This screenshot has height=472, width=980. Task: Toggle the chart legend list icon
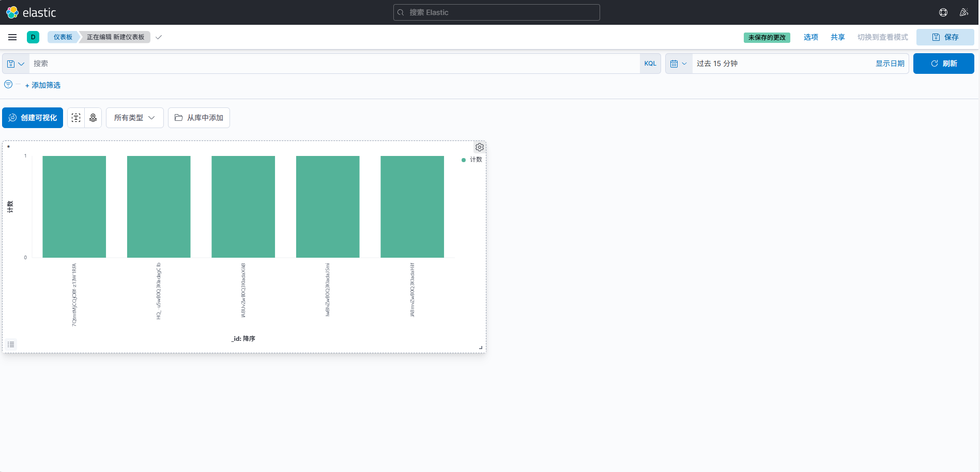(11, 344)
